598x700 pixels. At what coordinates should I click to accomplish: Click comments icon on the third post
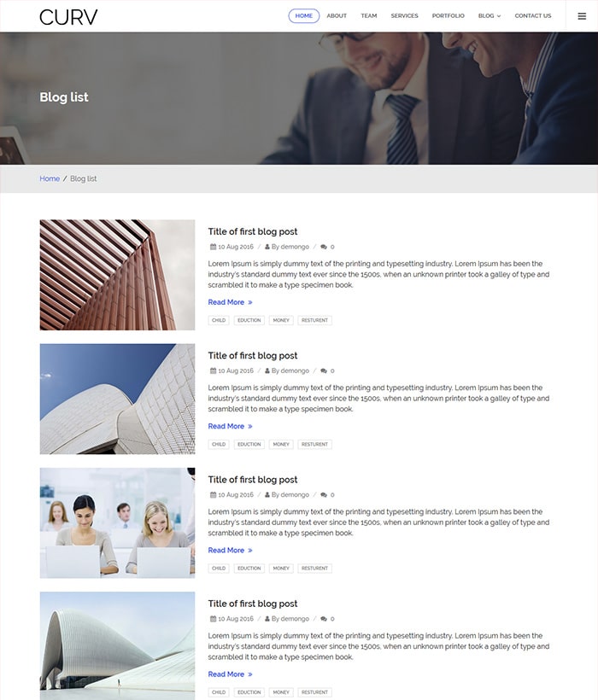(x=324, y=494)
